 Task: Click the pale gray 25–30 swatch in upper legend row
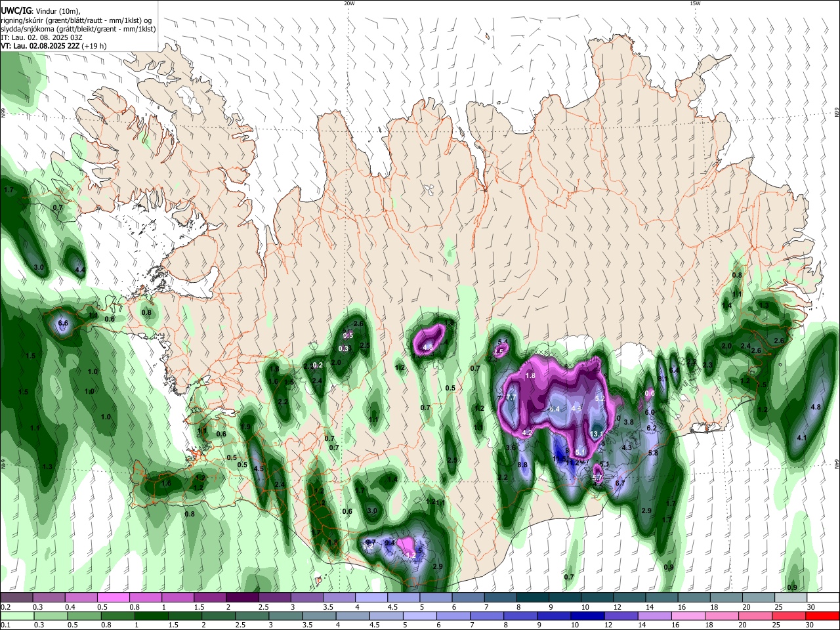[x=790, y=597]
